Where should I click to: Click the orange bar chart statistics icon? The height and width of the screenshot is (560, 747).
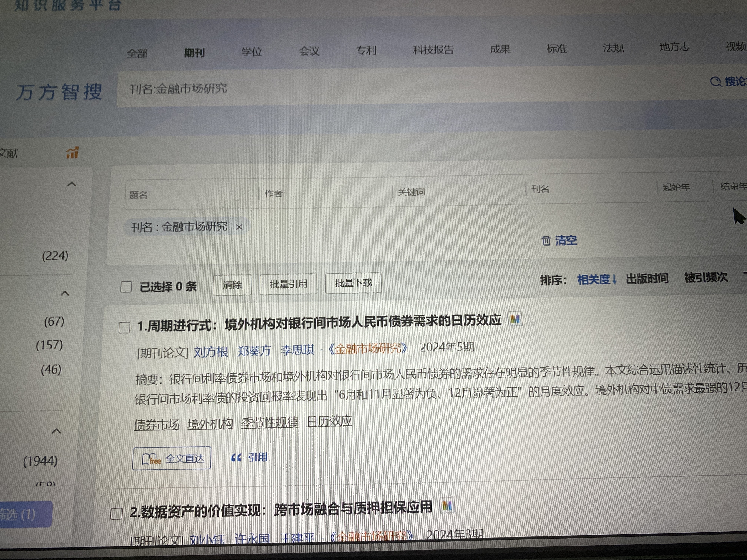pos(72,153)
